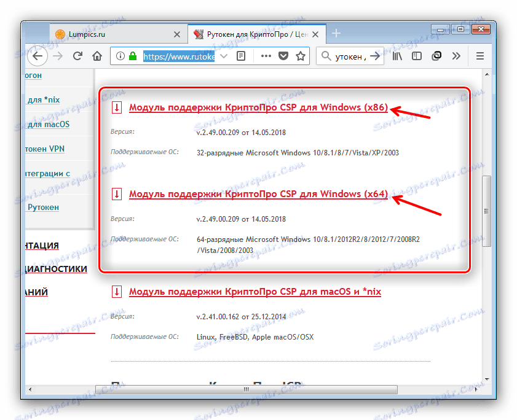Open the synced tabs/container icon

436,56
